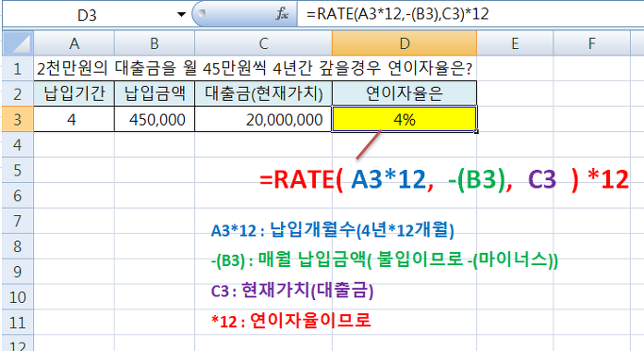Click the '납입금액' header cell
The image size is (644, 351).
click(155, 93)
